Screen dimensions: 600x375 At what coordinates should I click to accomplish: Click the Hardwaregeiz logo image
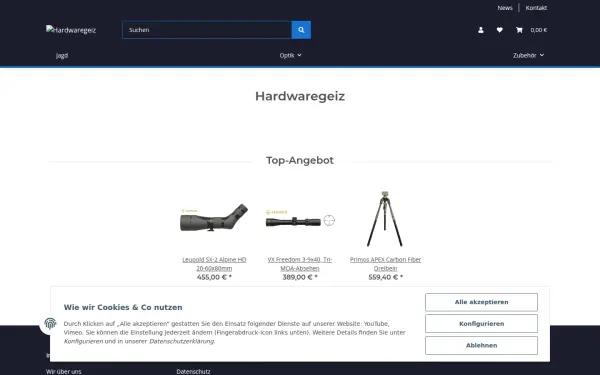[x=71, y=30]
